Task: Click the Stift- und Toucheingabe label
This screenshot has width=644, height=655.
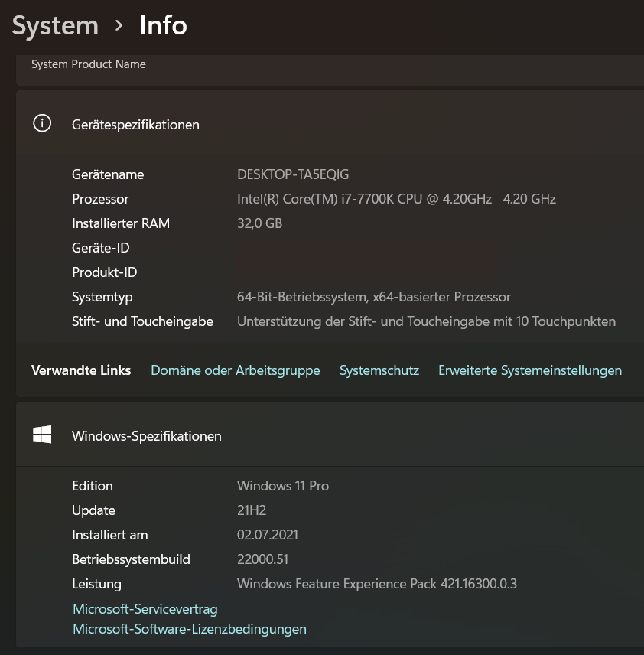Action: [x=142, y=321]
